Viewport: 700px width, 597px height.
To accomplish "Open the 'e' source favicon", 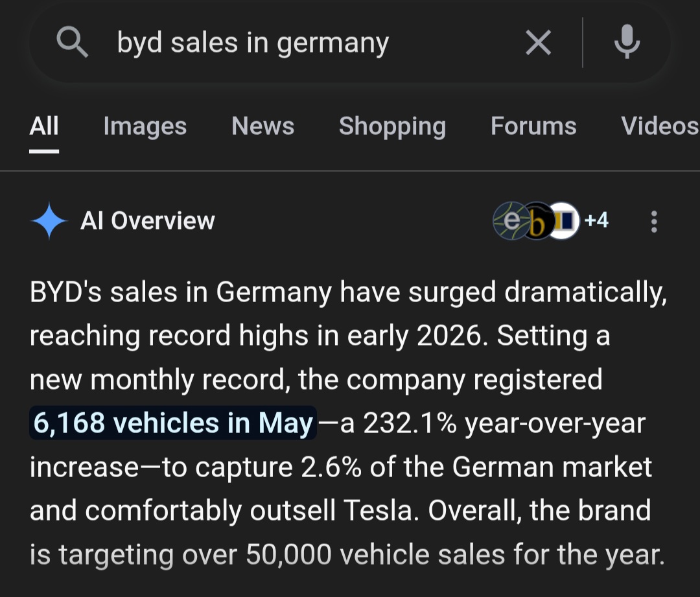I will pyautogui.click(x=510, y=220).
